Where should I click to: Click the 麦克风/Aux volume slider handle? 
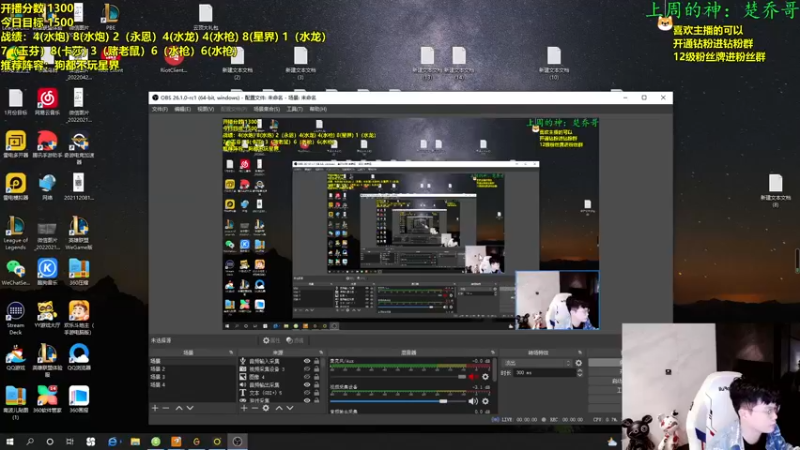(462, 377)
